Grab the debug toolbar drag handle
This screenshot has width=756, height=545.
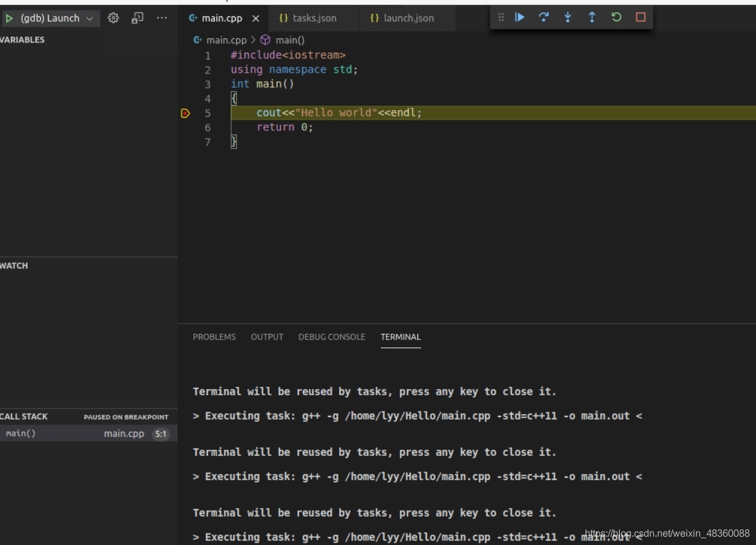(501, 17)
